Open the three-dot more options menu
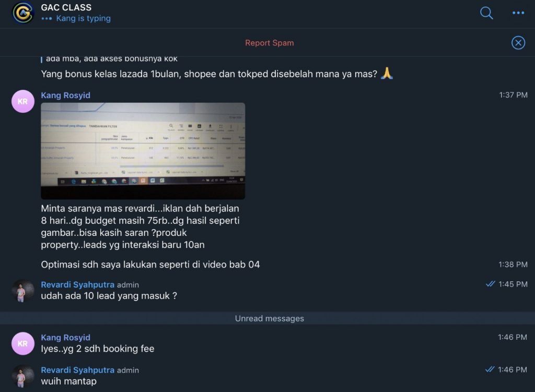 [x=518, y=13]
